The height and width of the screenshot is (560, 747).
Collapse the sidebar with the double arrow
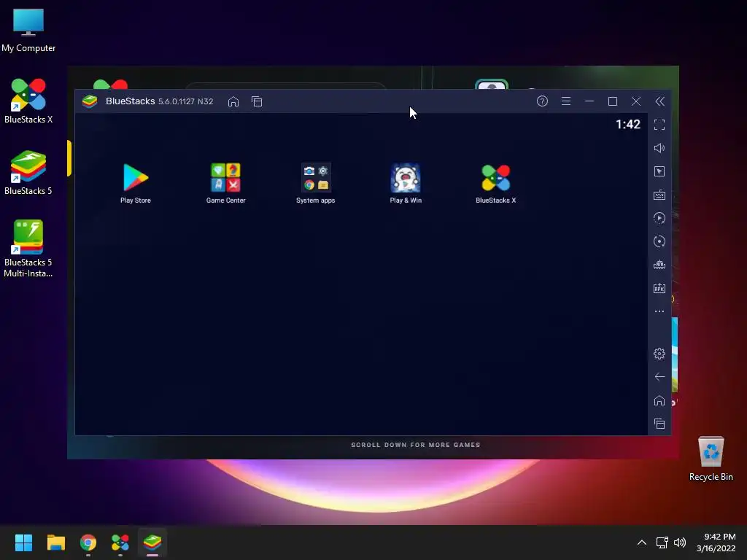click(659, 101)
